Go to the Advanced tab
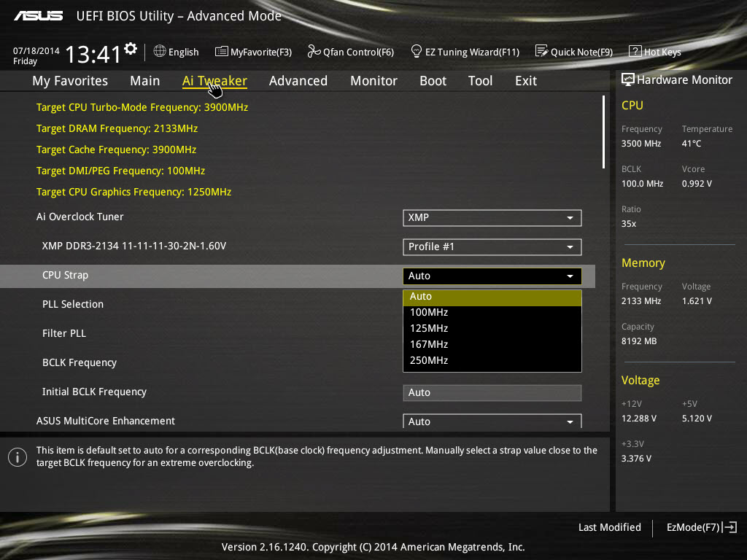The height and width of the screenshot is (560, 747). pyautogui.click(x=298, y=81)
